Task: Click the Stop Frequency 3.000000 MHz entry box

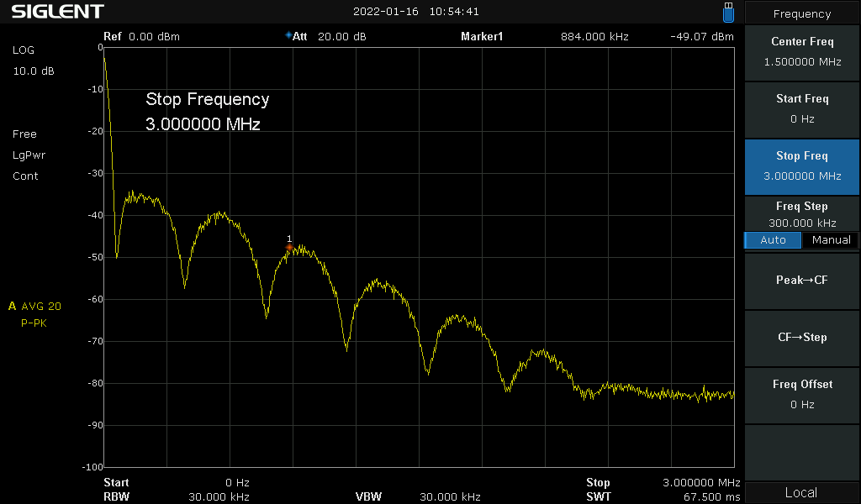Action: (208, 112)
